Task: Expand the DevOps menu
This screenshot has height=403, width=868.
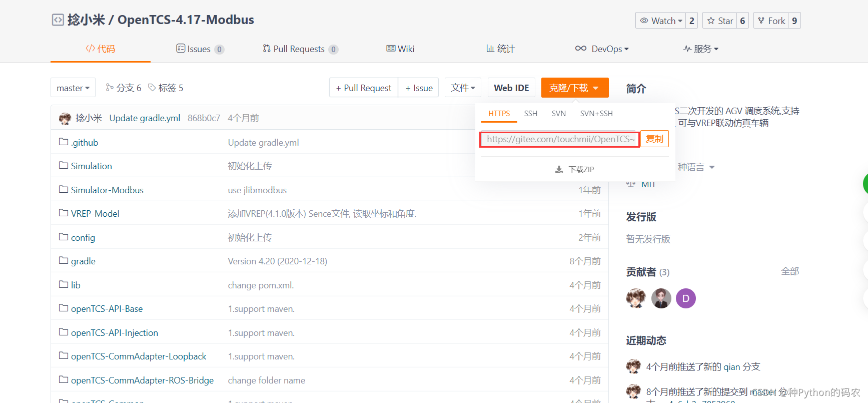Action: [x=602, y=49]
